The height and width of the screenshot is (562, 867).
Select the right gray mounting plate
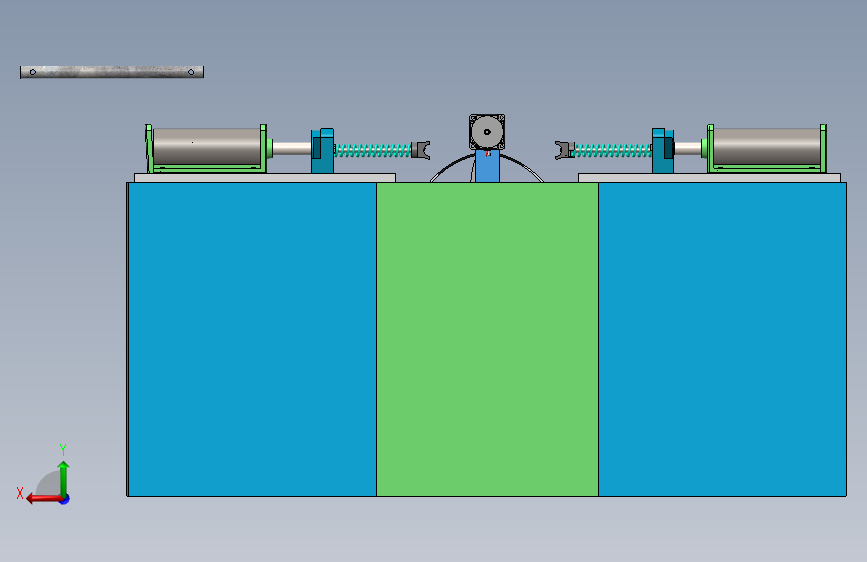tap(709, 178)
